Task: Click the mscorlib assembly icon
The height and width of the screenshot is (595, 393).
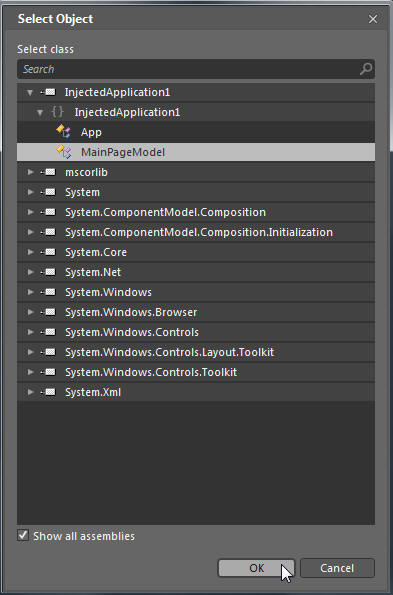Action: pos(48,172)
